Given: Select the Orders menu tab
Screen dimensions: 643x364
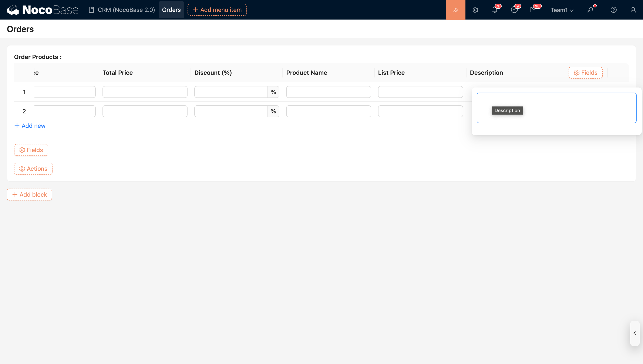Looking at the screenshot, I should pyautogui.click(x=171, y=10).
